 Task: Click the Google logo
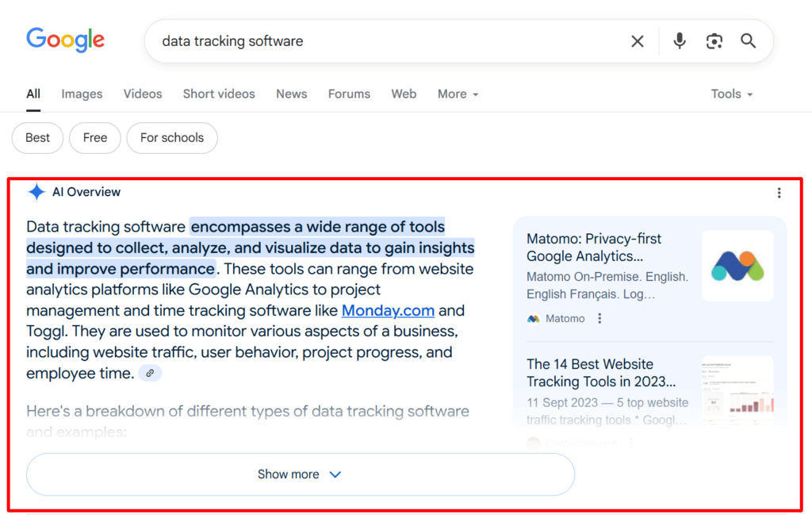click(65, 40)
